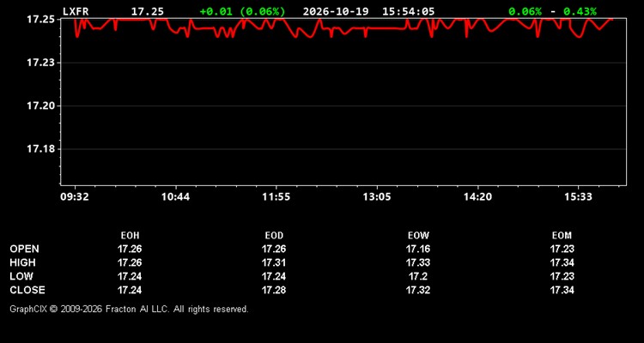The width and height of the screenshot is (644, 343).
Task: Click the 11:55 time axis label
Action: (276, 197)
